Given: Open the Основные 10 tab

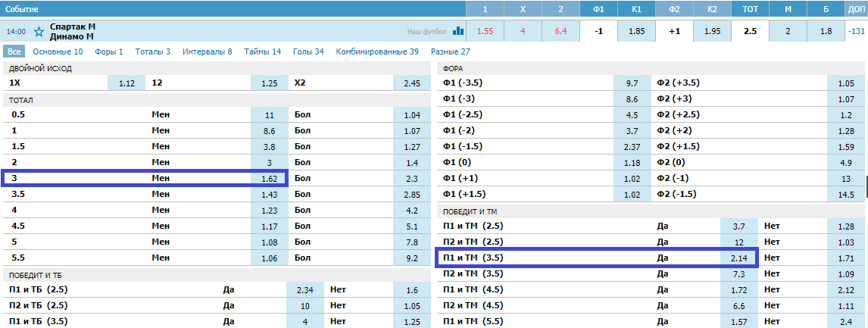Looking at the screenshot, I should point(58,52).
